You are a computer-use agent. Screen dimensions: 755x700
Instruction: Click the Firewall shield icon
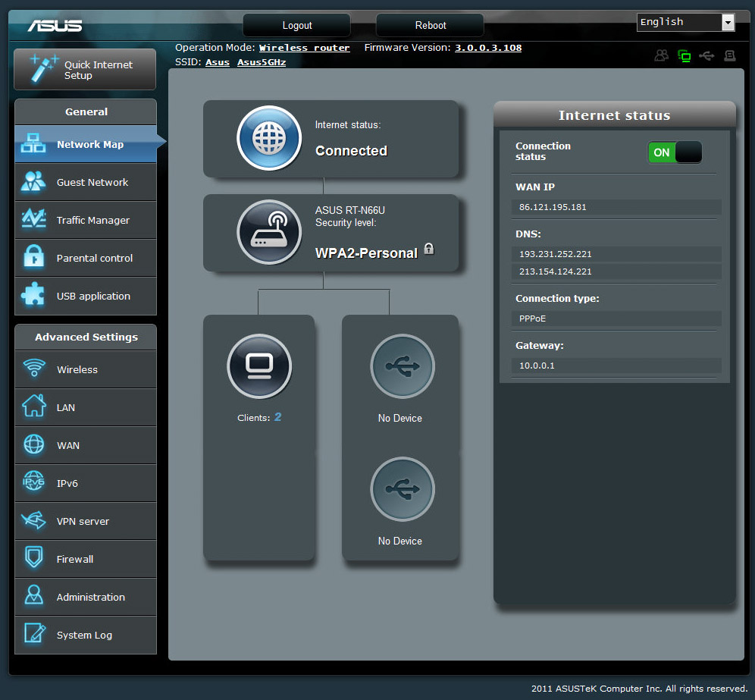[x=33, y=557]
